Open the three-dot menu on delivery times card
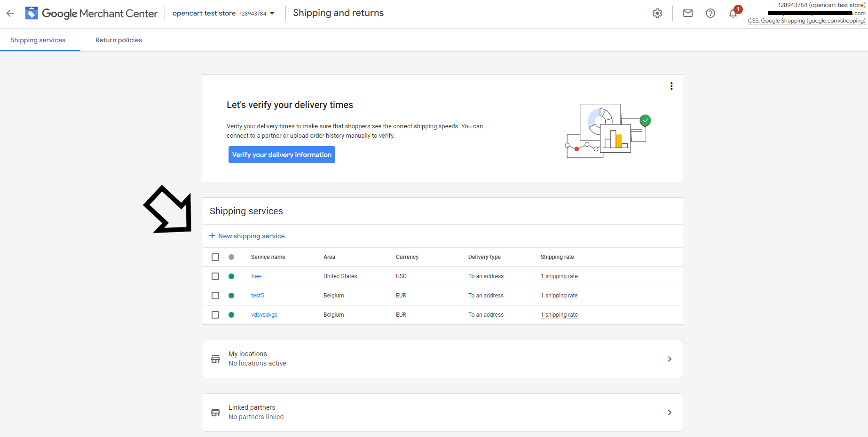This screenshot has height=437, width=868. click(671, 86)
